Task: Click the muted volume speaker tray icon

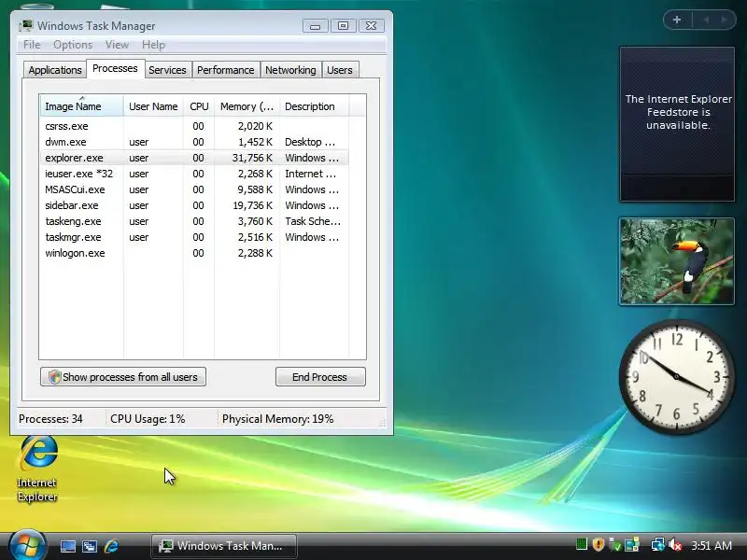Action: coord(675,544)
